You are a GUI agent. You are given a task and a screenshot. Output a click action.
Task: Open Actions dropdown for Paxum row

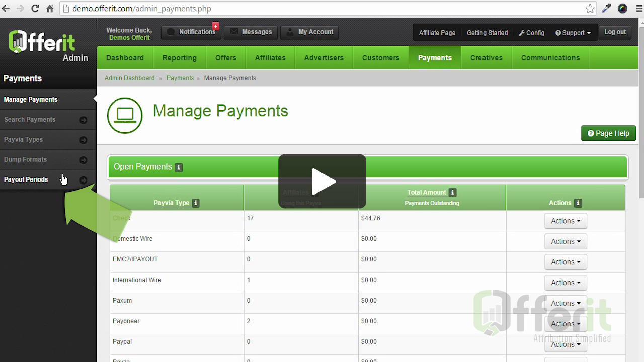tap(566, 303)
